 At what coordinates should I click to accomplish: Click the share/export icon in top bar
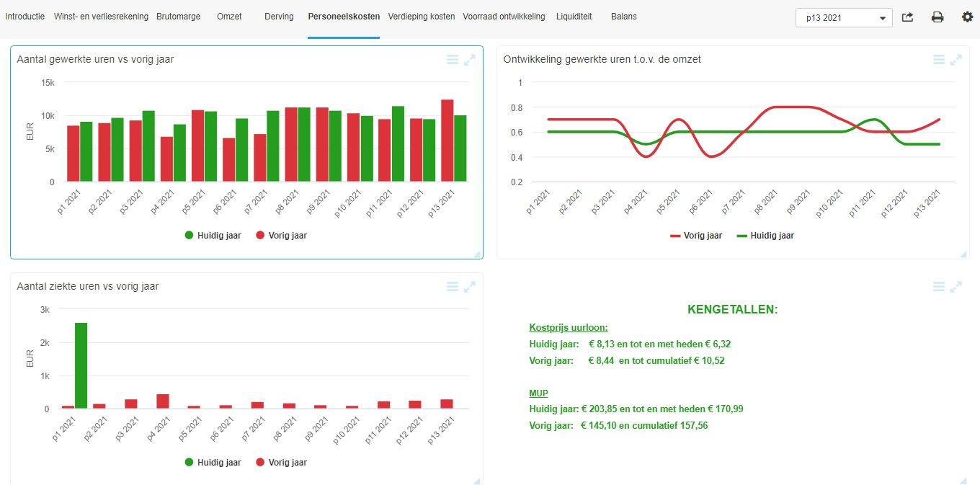[x=907, y=17]
